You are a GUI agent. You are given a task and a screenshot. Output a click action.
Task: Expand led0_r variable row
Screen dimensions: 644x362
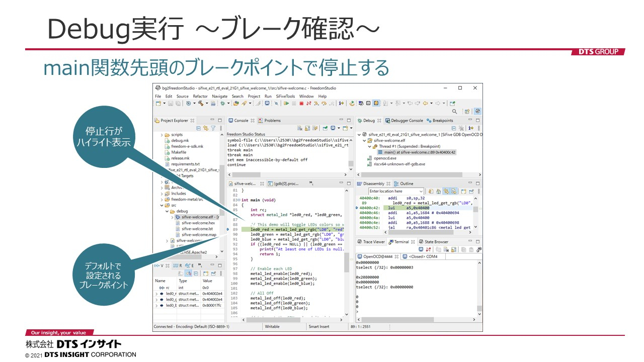(156, 294)
